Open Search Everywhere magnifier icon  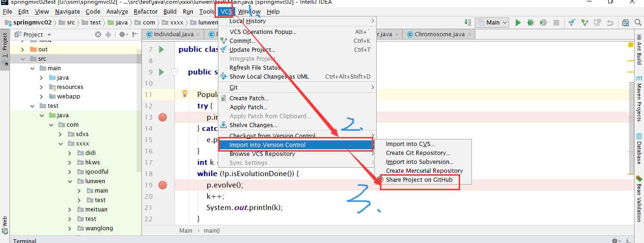[x=638, y=22]
